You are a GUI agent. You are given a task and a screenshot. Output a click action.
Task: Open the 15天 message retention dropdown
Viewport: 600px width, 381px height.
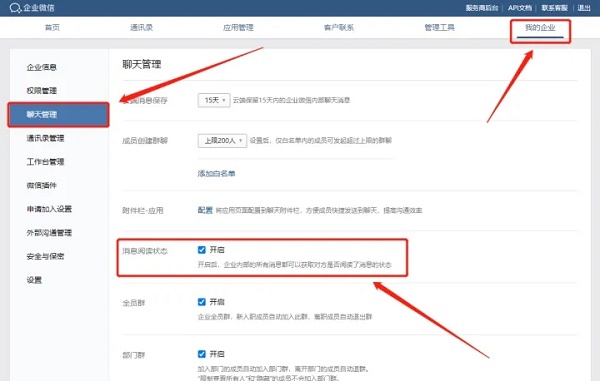click(214, 100)
